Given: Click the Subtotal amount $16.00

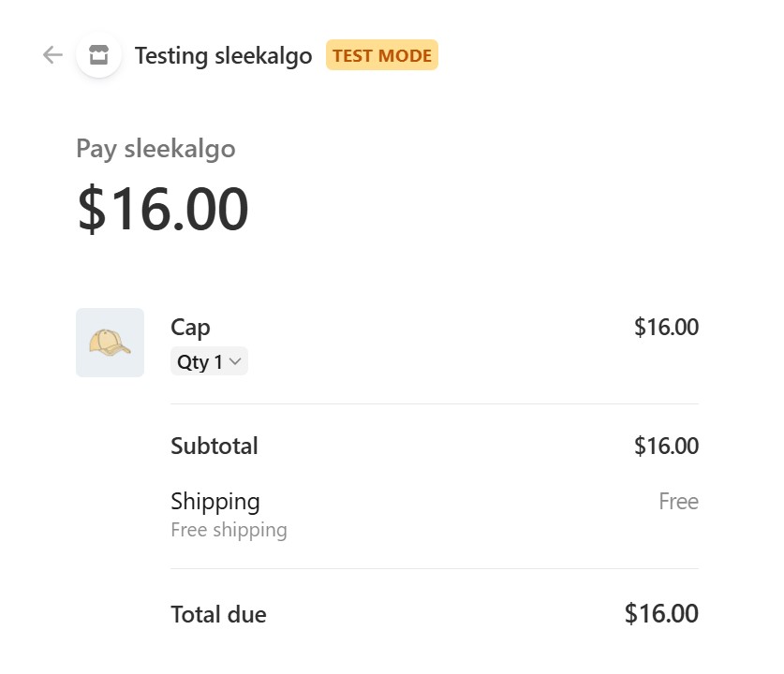Looking at the screenshot, I should point(666,446).
